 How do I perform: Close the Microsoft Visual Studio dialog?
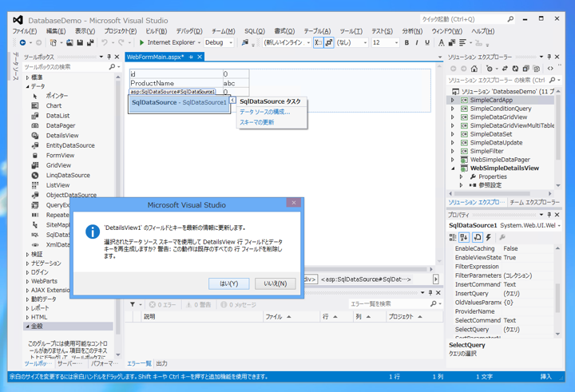point(294,203)
